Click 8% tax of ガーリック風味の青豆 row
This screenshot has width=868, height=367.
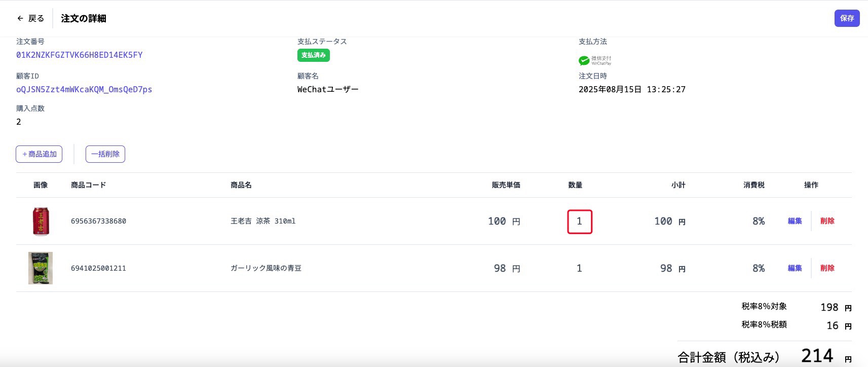coord(759,268)
